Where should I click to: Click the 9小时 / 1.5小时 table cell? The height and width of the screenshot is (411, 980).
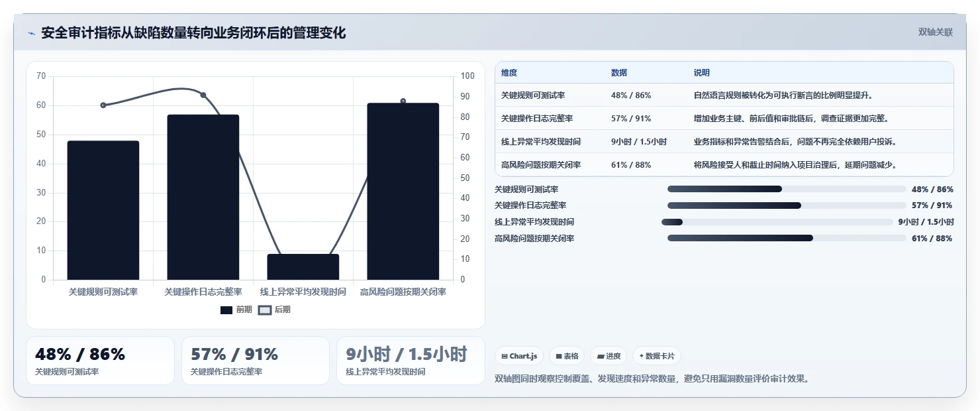click(x=639, y=142)
